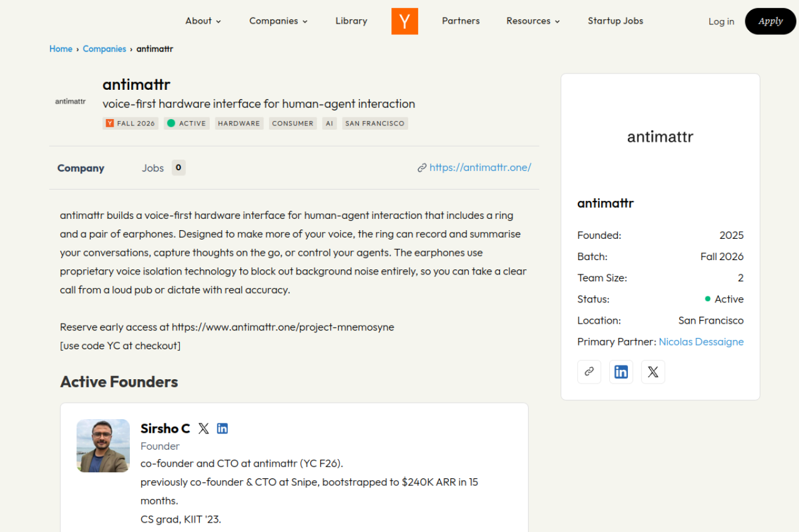
Task: Click the 'Reserve early access' line
Action: coord(227,327)
